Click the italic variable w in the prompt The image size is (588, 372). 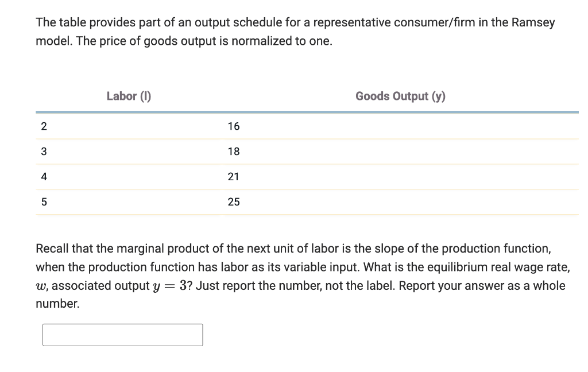[40, 285]
